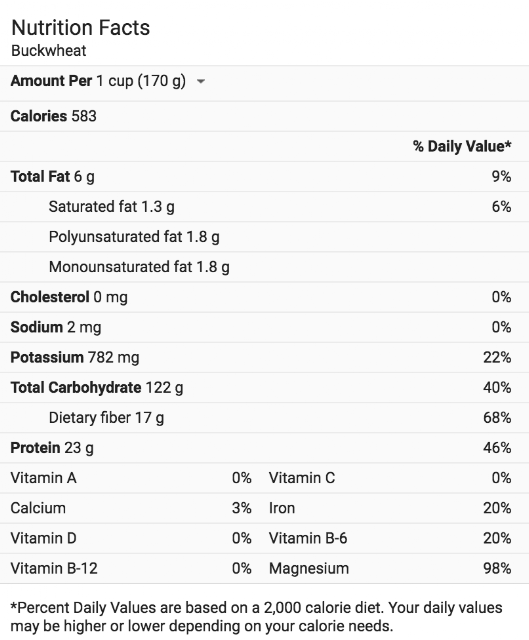
Task: Click the Dietary fiber 17 g entry
Action: [x=106, y=418]
